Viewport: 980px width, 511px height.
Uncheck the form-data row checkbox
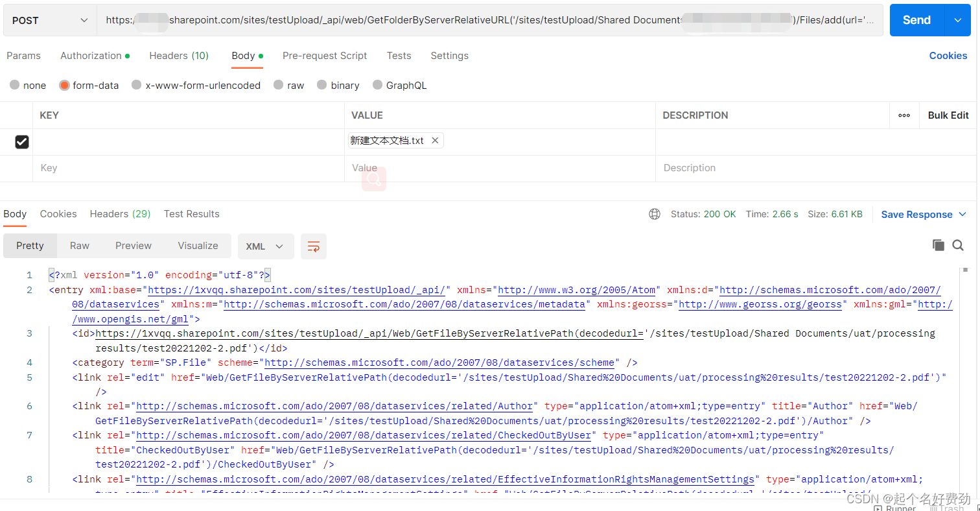(22, 141)
